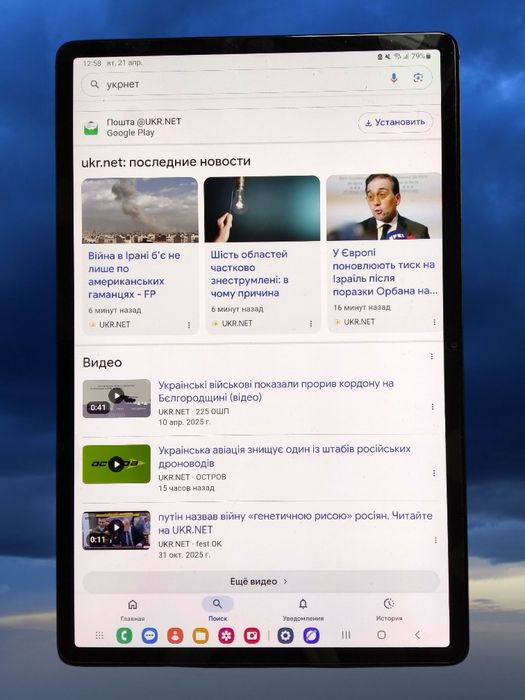Tap UKR.NET source label under Шість областей
The height and width of the screenshot is (700, 525).
click(x=237, y=323)
